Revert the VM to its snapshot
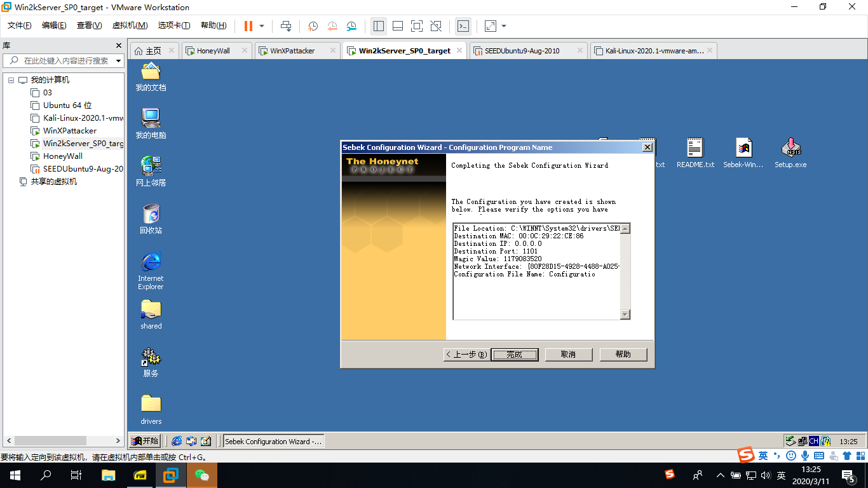This screenshot has width=868, height=488. [x=333, y=26]
